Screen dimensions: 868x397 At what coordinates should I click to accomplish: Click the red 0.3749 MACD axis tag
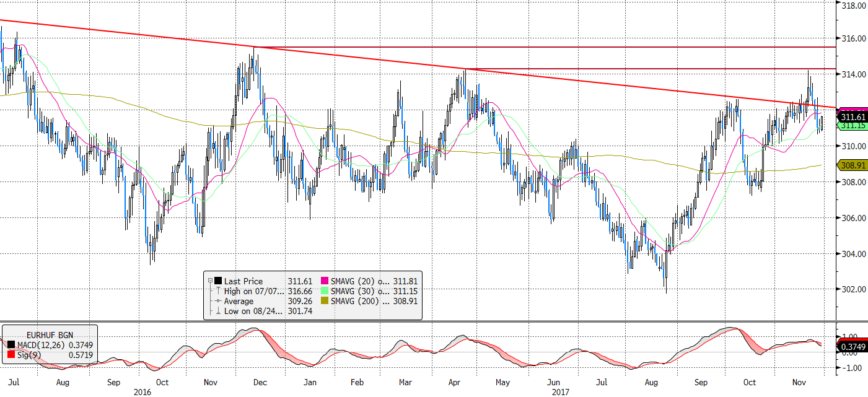[x=852, y=346]
